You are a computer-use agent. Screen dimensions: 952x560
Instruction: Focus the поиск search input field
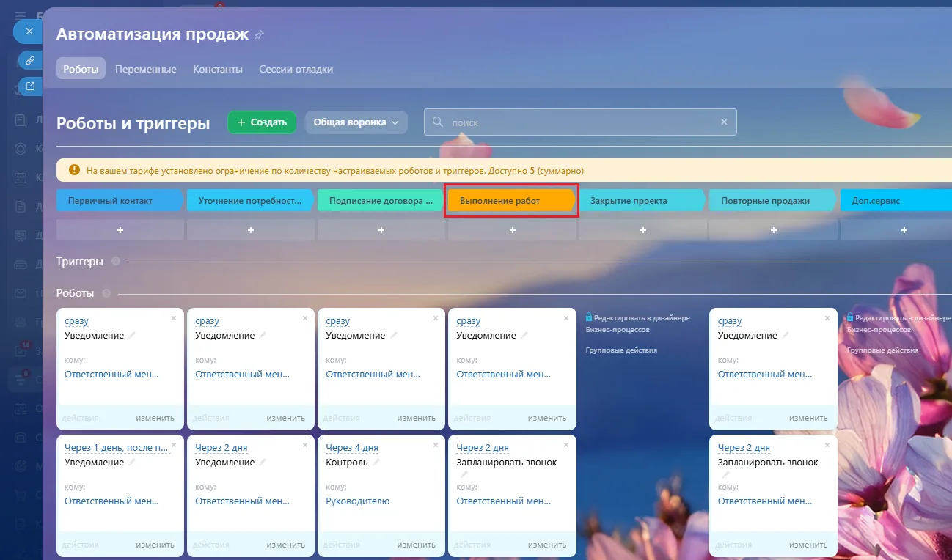(580, 122)
